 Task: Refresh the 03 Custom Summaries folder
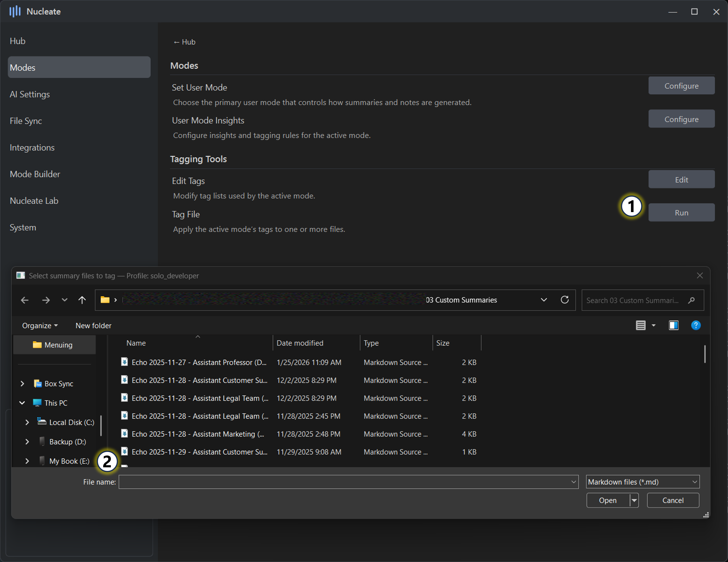564,300
